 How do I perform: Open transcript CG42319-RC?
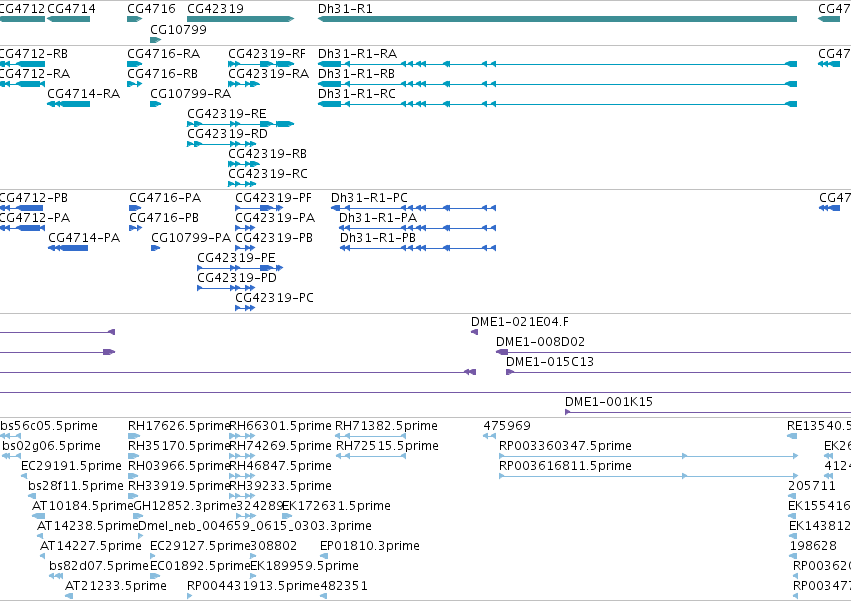242,184
